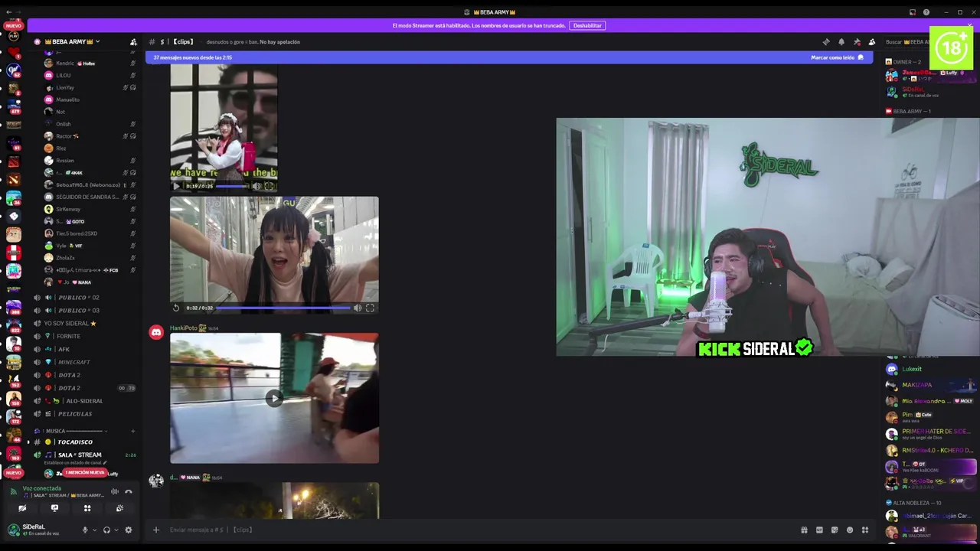
Task: Toggle noise suppression waveform icon
Action: pyautogui.click(x=114, y=491)
